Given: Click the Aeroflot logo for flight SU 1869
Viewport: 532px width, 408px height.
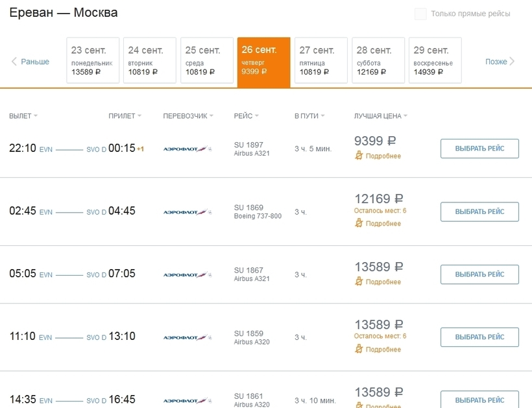Looking at the screenshot, I should (185, 212).
